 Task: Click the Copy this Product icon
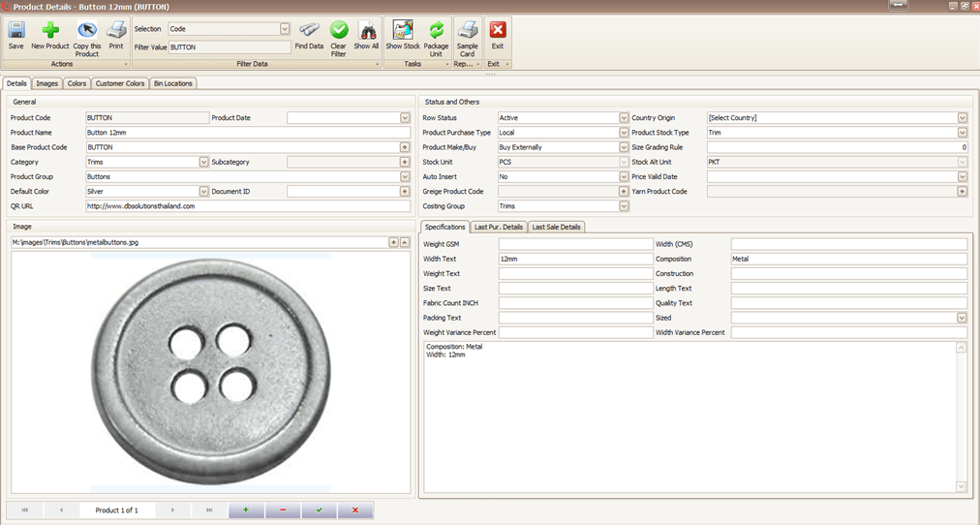[87, 30]
